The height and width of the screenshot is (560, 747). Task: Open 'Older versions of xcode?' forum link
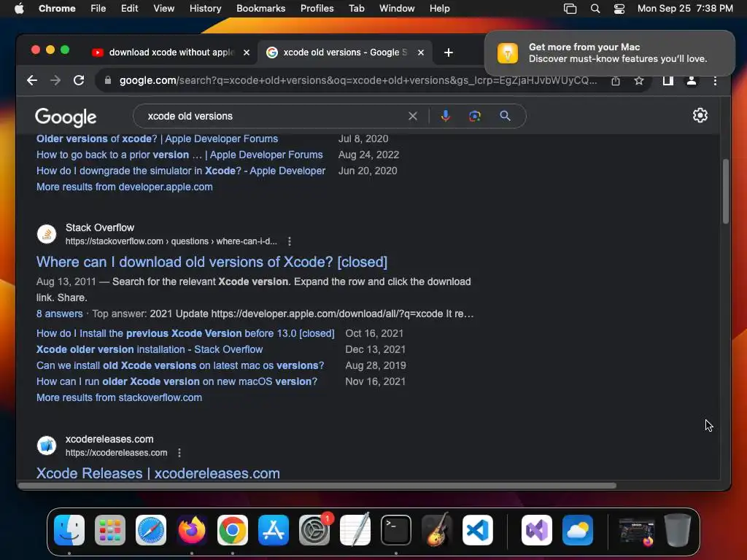158,139
